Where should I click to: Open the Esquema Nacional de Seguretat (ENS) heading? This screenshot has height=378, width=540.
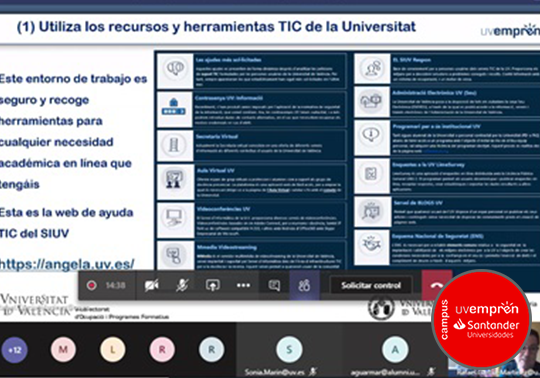[438, 236]
